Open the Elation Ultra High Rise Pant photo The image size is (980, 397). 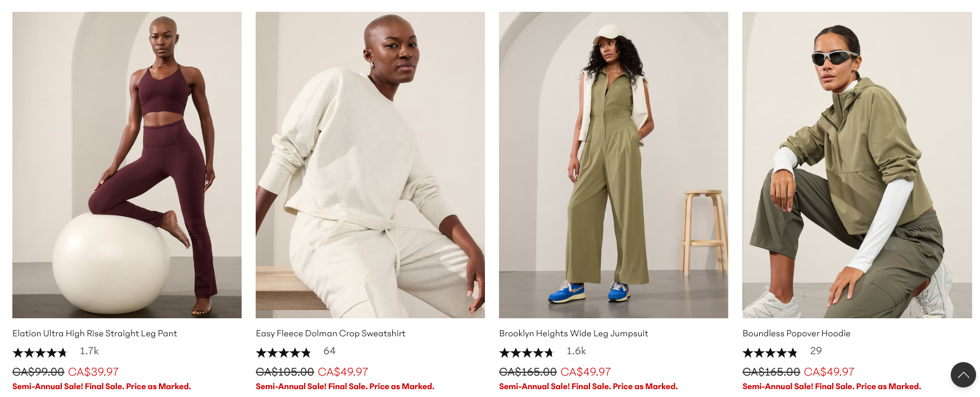click(127, 165)
